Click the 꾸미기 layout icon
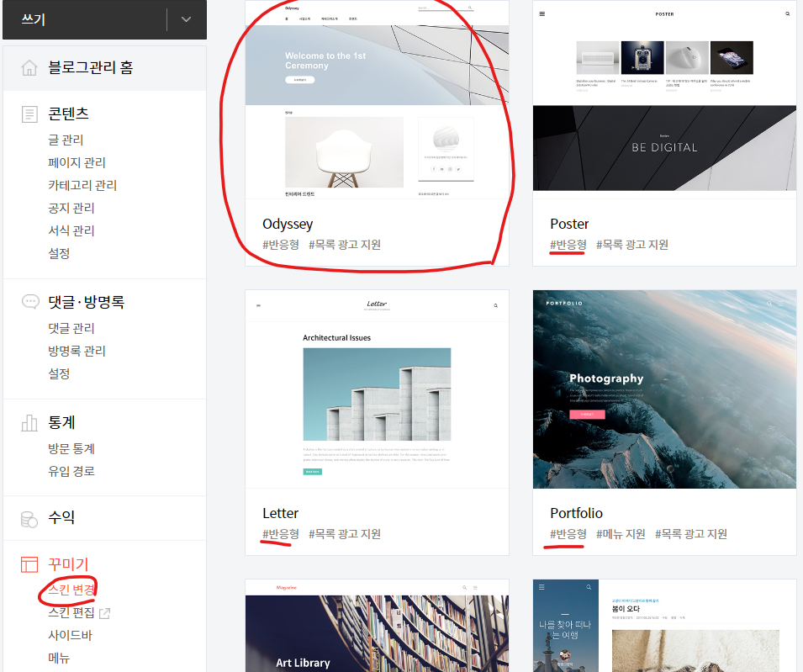The image size is (803, 672). [29, 564]
